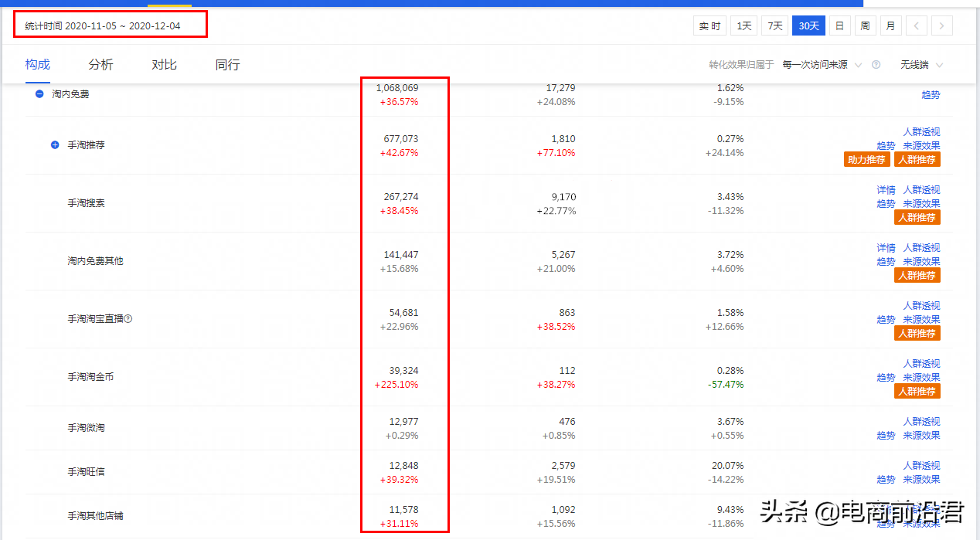Image resolution: width=980 pixels, height=540 pixels.
Task: Select the 30天 time range
Action: 809,25
